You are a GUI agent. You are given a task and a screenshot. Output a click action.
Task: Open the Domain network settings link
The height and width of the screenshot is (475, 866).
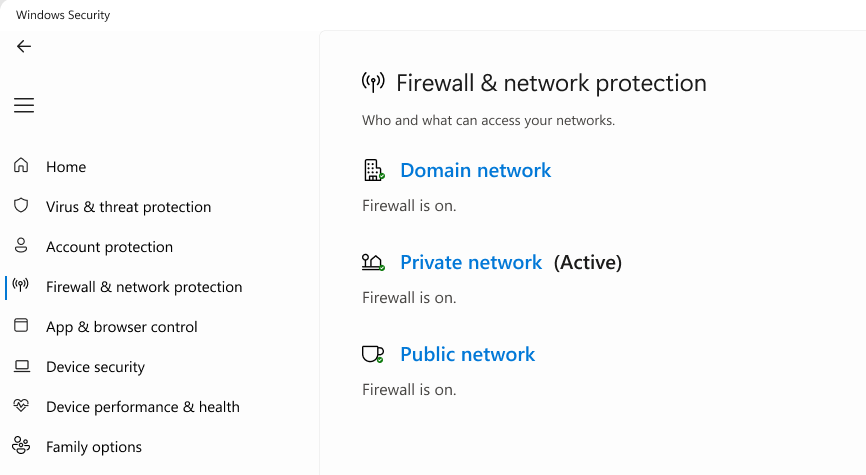click(x=475, y=170)
